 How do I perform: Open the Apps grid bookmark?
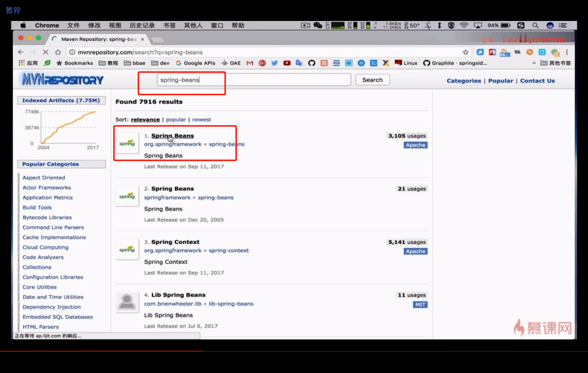pos(28,63)
